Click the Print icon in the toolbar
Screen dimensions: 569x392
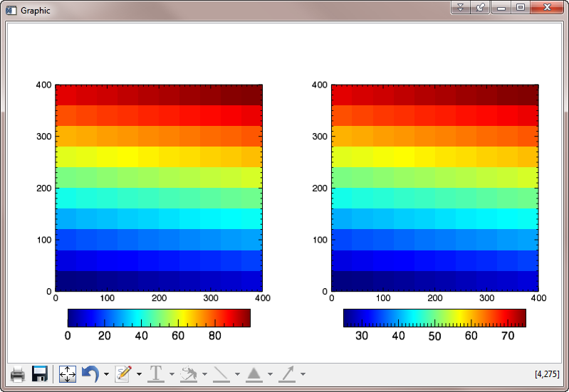click(x=18, y=374)
